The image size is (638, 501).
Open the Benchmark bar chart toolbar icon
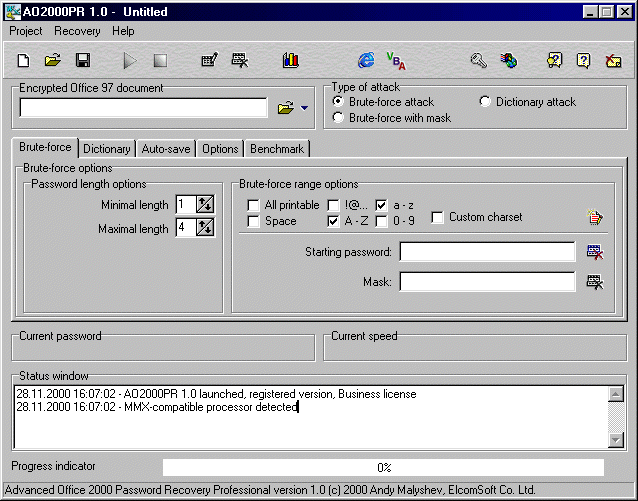(x=291, y=61)
